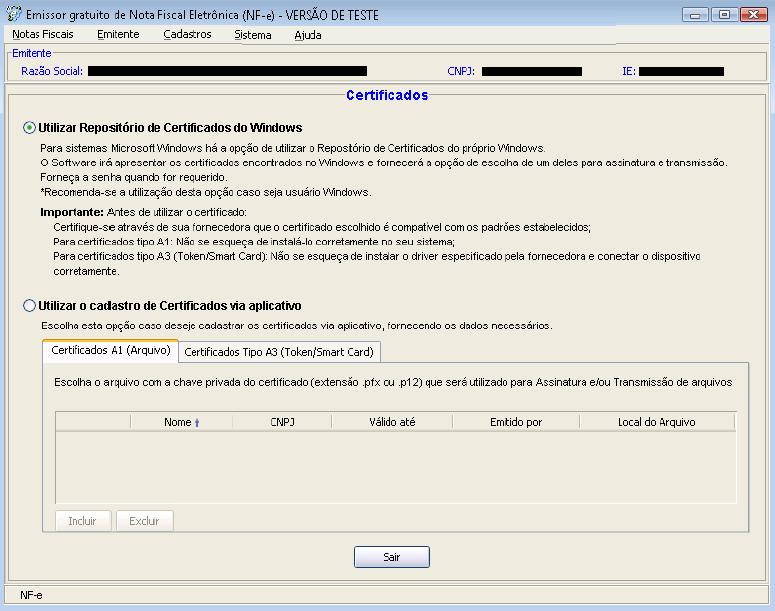
Task: Click the NF-e application icon in title bar
Action: (x=13, y=15)
